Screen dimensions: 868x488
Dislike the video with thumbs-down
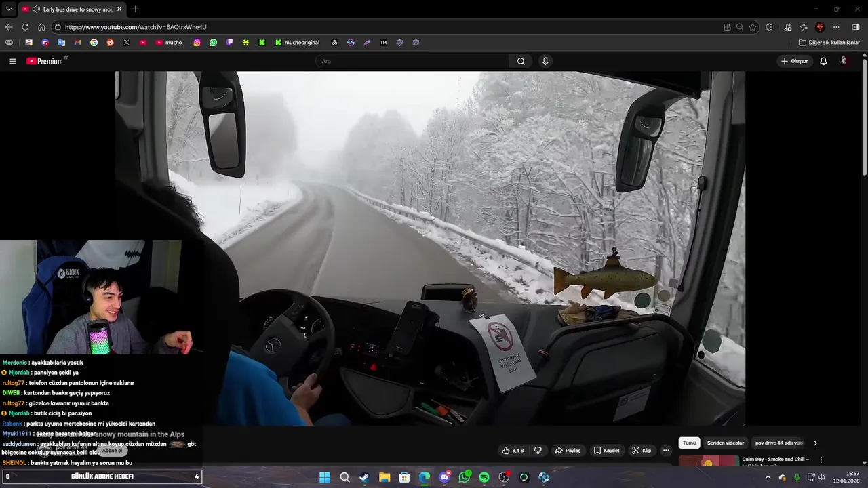coord(538,450)
